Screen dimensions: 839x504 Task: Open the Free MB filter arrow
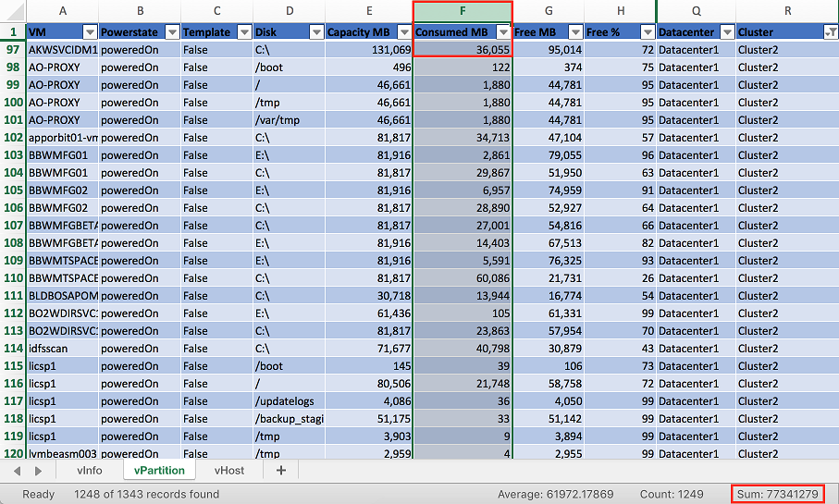tap(575, 32)
